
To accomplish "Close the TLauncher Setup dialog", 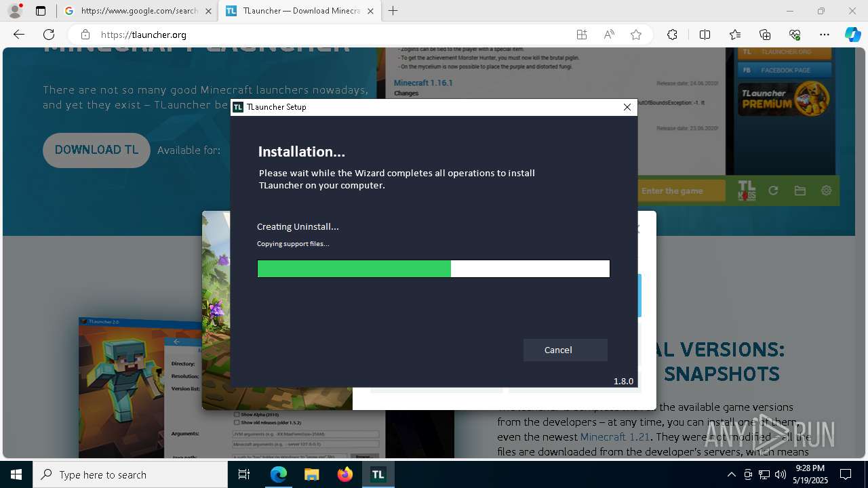I will [x=627, y=107].
